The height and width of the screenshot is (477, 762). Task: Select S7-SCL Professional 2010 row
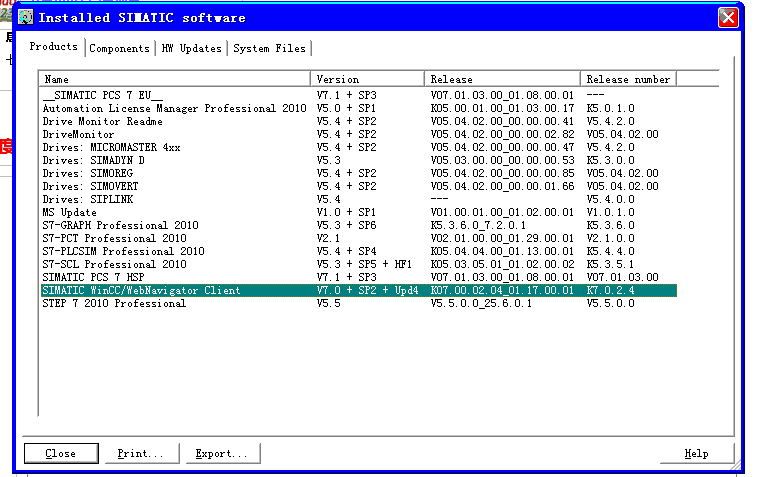click(359, 265)
